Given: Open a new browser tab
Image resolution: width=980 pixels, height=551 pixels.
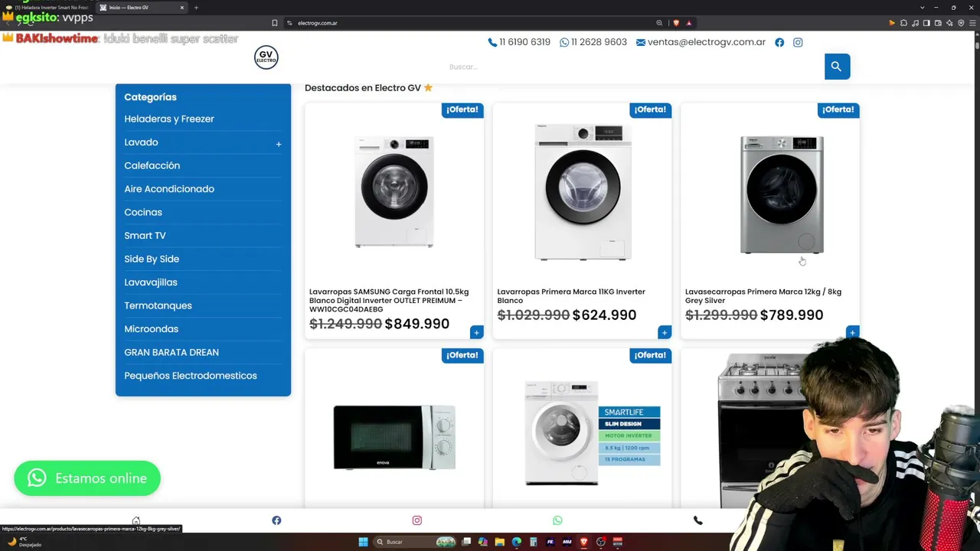Looking at the screenshot, I should [196, 8].
